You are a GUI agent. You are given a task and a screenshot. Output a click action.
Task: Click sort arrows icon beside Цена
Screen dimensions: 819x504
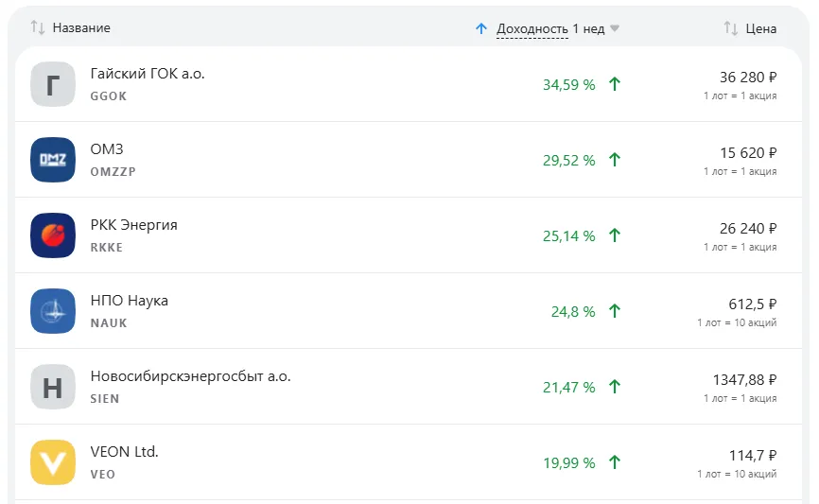pos(731,28)
